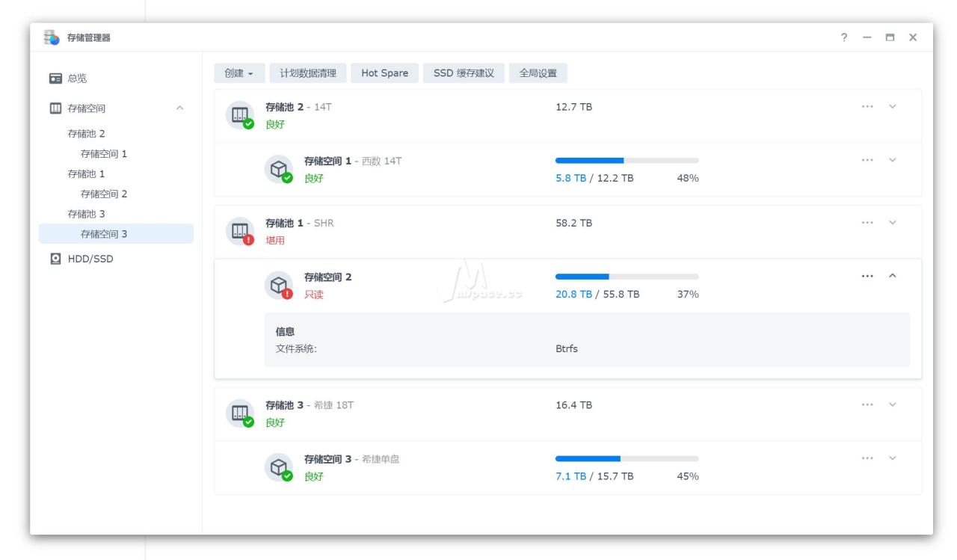
Task: Open the help question mark icon
Action: pyautogui.click(x=844, y=38)
